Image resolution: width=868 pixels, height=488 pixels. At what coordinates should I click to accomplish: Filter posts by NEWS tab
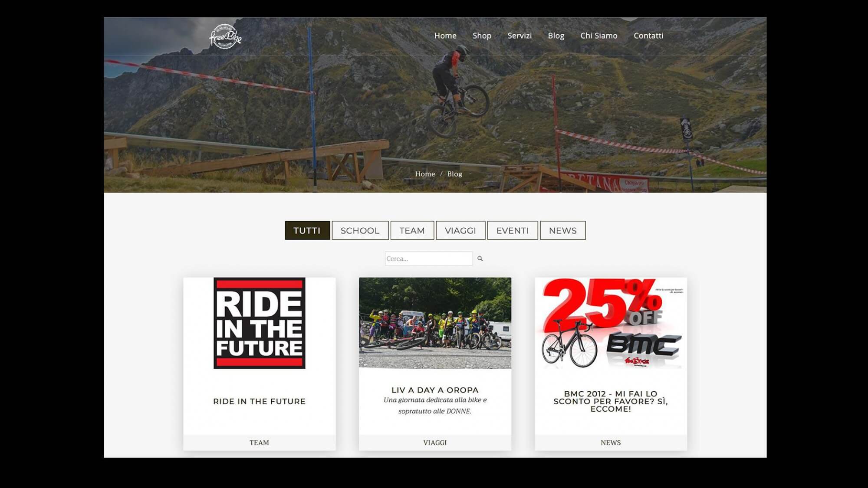point(563,230)
